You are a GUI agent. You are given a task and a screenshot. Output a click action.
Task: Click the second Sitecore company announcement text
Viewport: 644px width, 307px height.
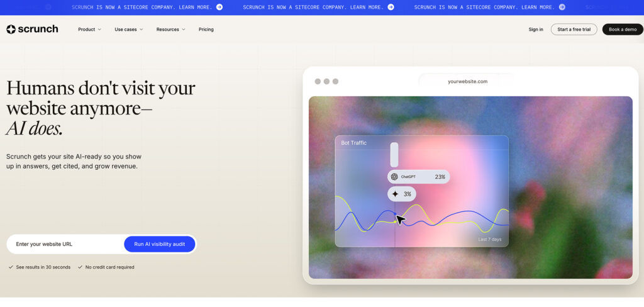click(x=313, y=7)
